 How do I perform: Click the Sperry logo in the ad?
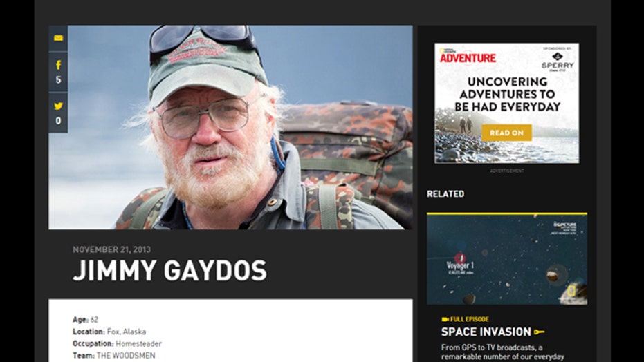pyautogui.click(x=558, y=61)
